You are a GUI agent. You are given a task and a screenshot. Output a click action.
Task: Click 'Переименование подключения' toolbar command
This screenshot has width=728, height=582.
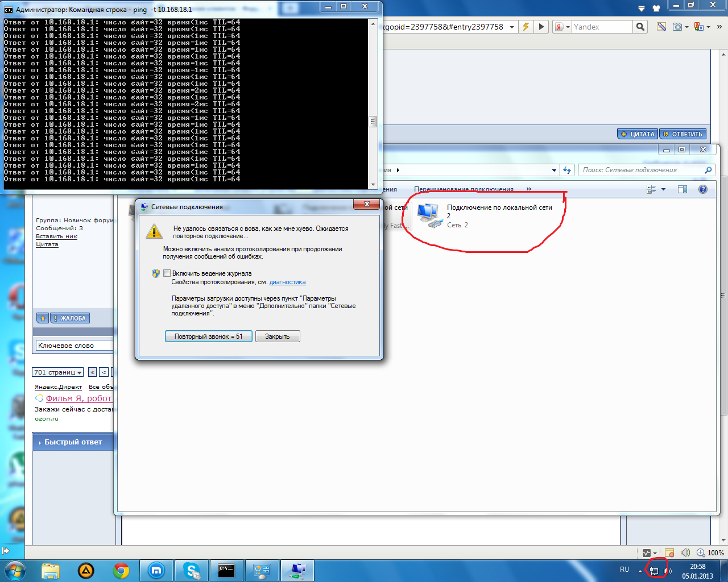[464, 189]
